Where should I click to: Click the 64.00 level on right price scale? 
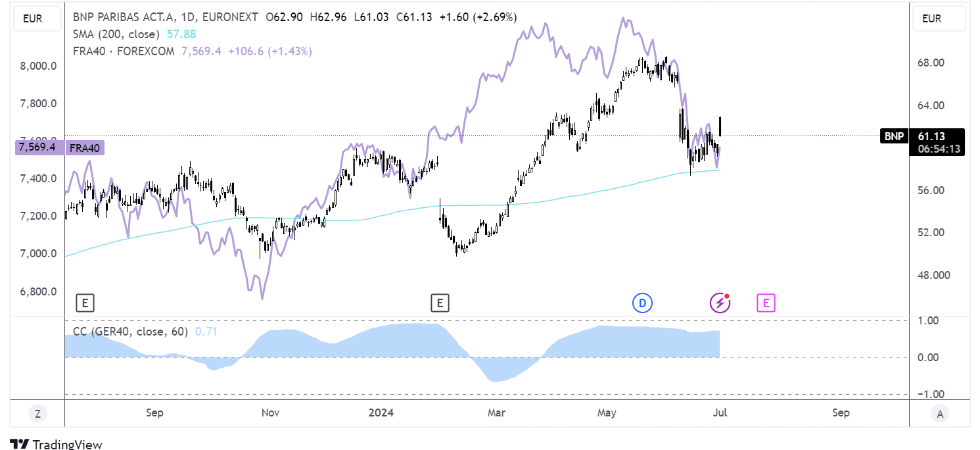click(931, 105)
